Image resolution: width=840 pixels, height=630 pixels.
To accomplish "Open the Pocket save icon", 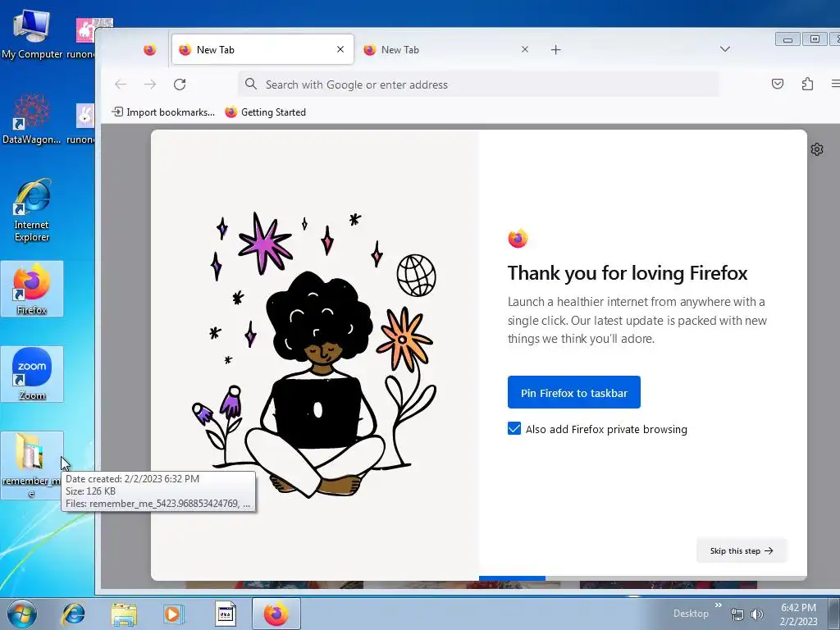I will [778, 84].
